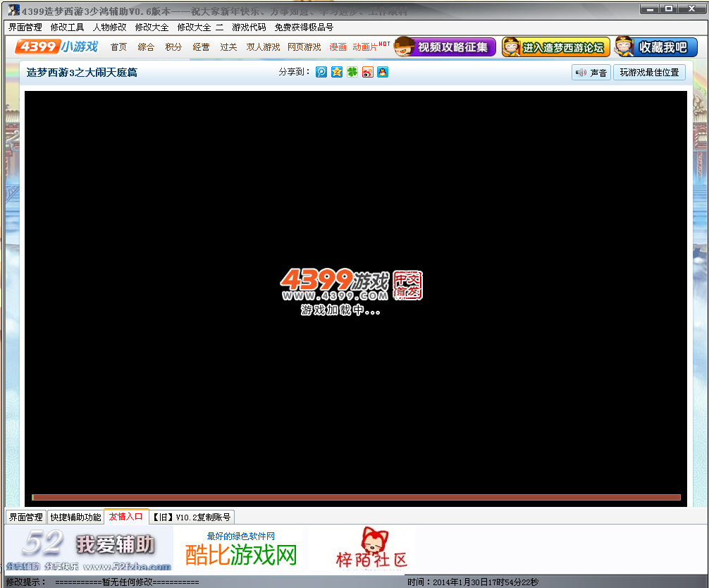Toggle the 声音 sound button

pos(591,73)
